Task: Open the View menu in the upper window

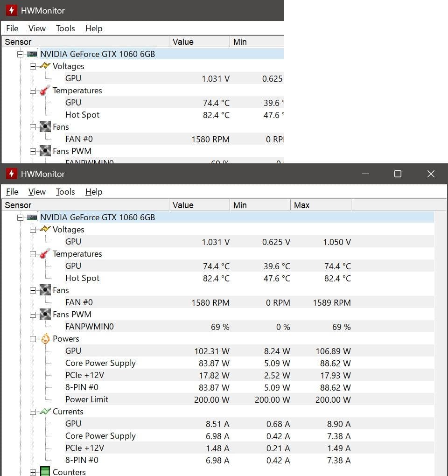Action: [x=37, y=28]
